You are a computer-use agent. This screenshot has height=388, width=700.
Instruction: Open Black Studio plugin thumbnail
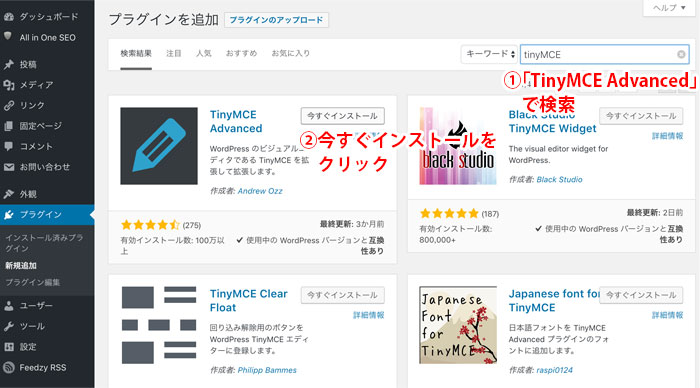point(458,146)
